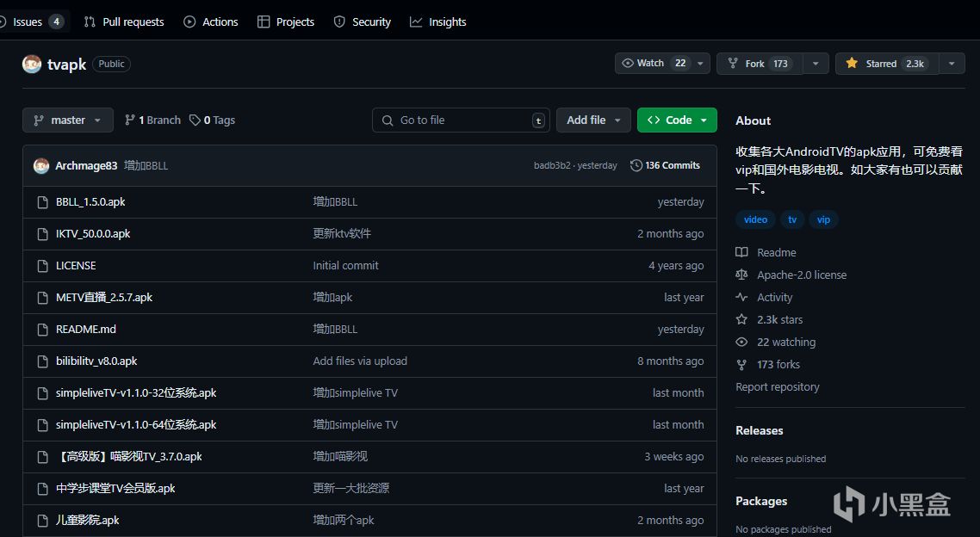This screenshot has height=537, width=980.
Task: Open the tvapk repository name link
Action: pyautogui.click(x=67, y=65)
